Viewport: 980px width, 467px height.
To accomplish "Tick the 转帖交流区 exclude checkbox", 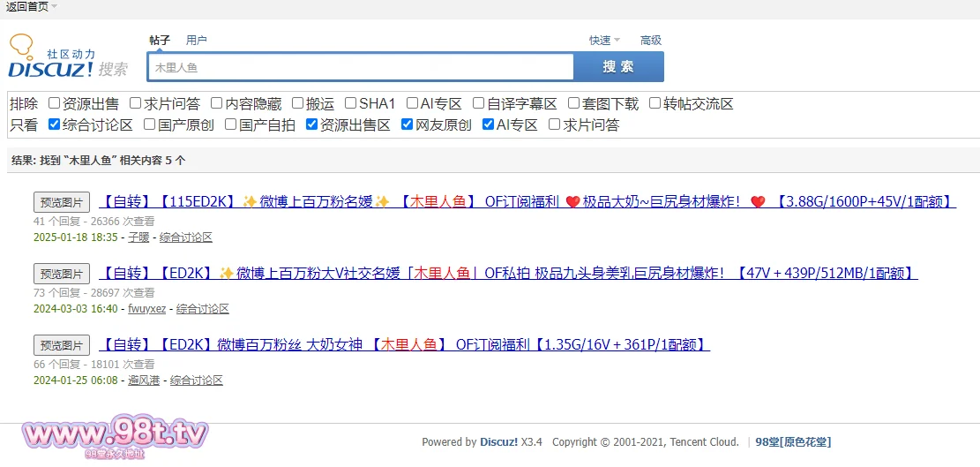I will [655, 103].
